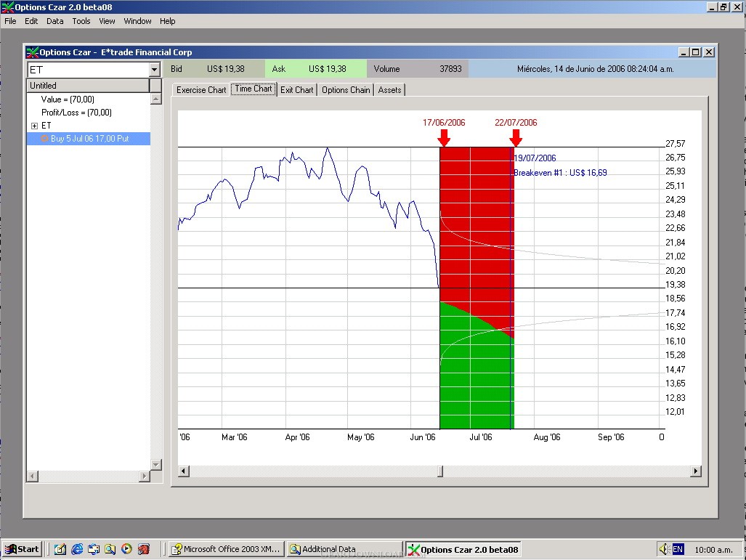Click the Ask US$ 19,38 field
746x560 pixels.
click(x=316, y=69)
